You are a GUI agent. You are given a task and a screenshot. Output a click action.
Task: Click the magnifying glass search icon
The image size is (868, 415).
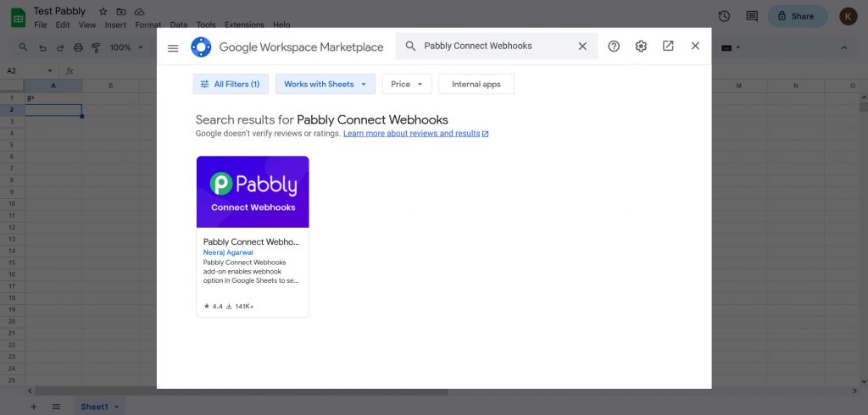click(x=410, y=47)
